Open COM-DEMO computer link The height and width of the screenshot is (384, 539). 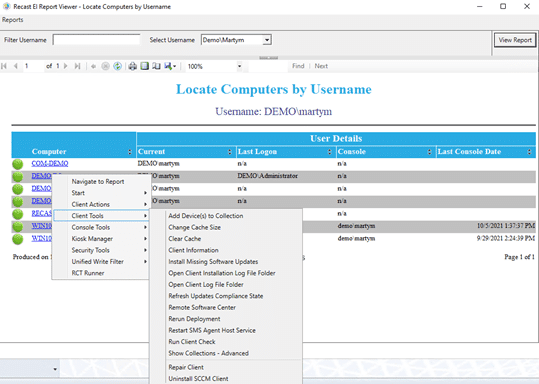[50, 164]
